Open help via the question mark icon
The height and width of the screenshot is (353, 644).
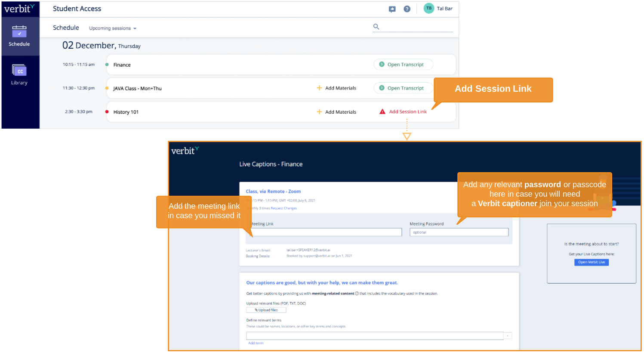pyautogui.click(x=407, y=9)
